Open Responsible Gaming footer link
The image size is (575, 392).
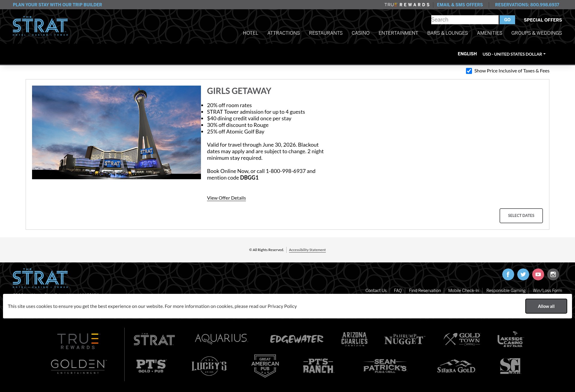506,291
